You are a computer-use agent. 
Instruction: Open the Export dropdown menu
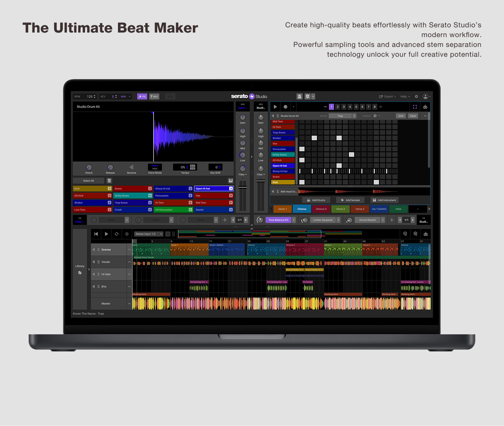click(387, 97)
